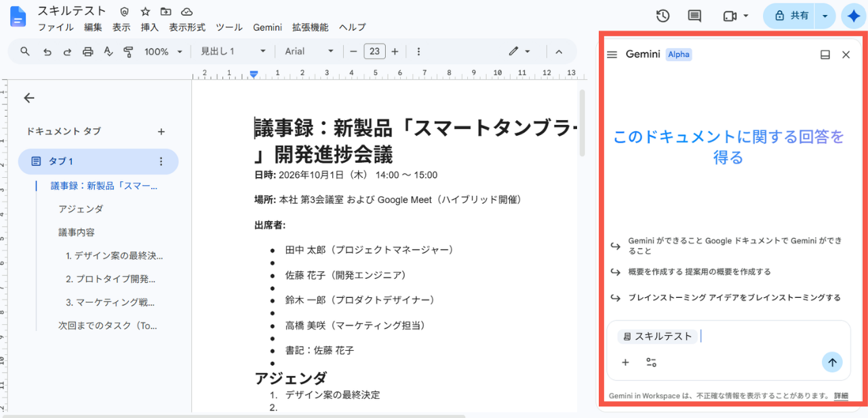This screenshot has width=868, height=418.
Task: Collapse the toolbar with up chevron
Action: point(559,52)
